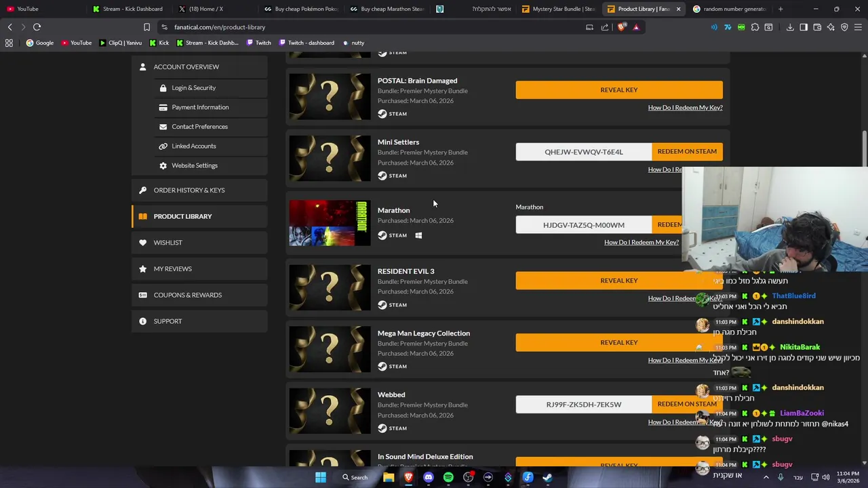
Task: Go back to previous page
Action: [x=9, y=27]
